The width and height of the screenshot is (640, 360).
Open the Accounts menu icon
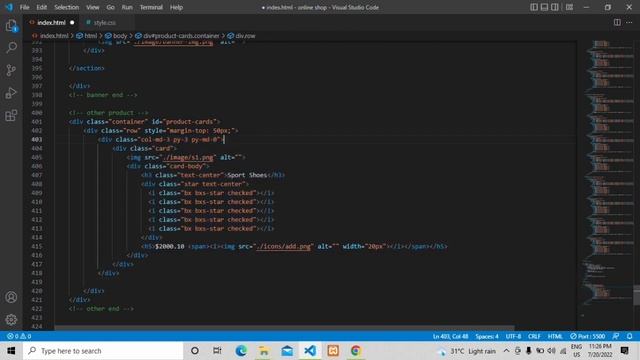click(11, 297)
